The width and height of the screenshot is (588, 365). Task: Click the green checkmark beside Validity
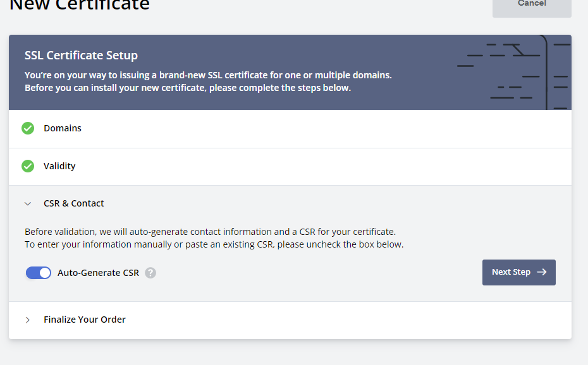tap(28, 166)
